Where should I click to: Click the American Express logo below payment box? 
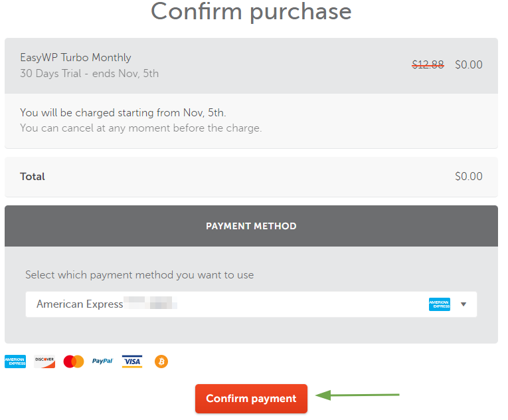15,362
